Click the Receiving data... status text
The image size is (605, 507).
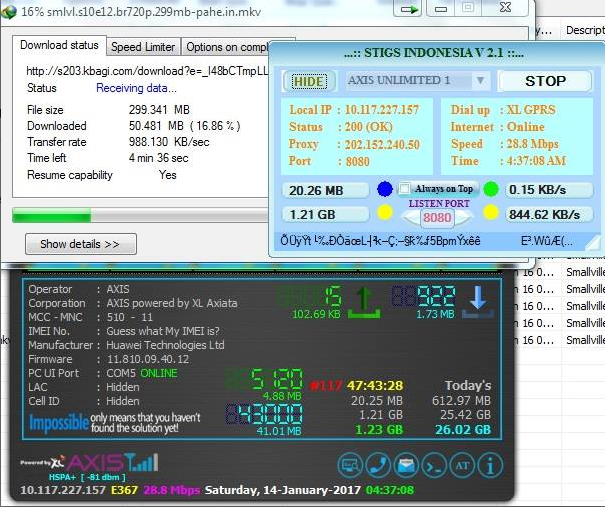[x=136, y=88]
